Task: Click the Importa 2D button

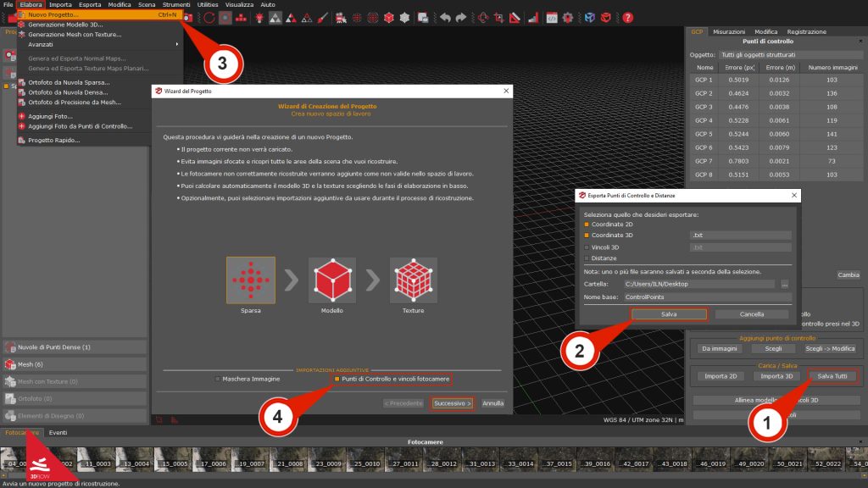Action: coord(721,376)
